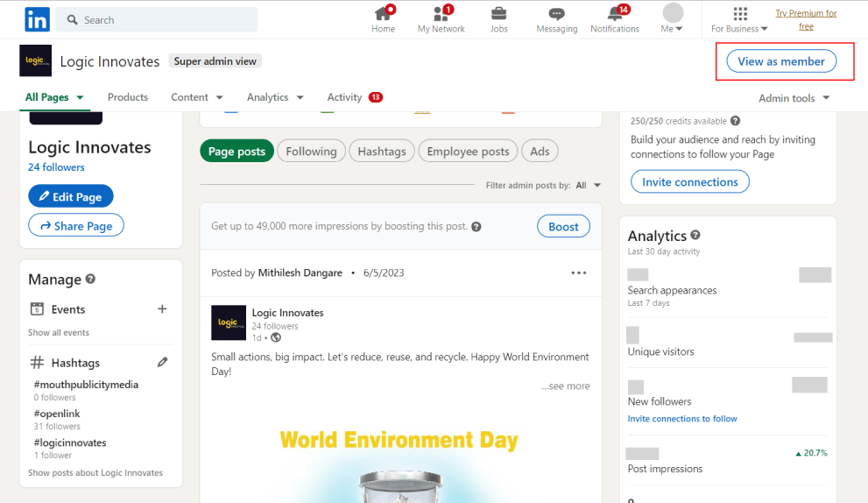Select the Employee posts filter pill
Screen dimensions: 868x503
coord(469,151)
